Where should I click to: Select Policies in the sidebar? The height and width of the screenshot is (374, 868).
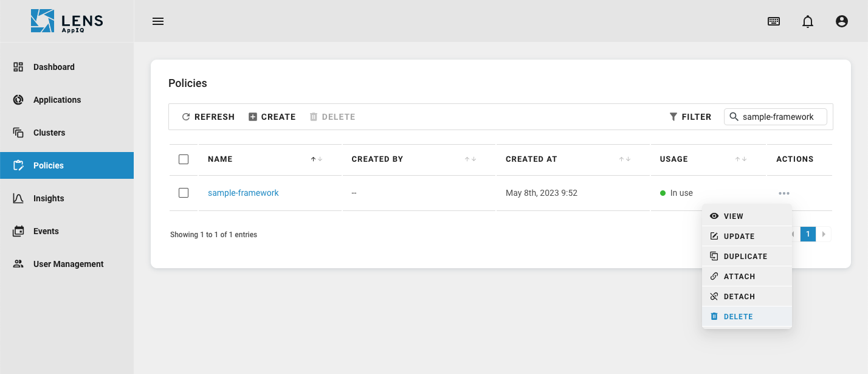point(67,165)
